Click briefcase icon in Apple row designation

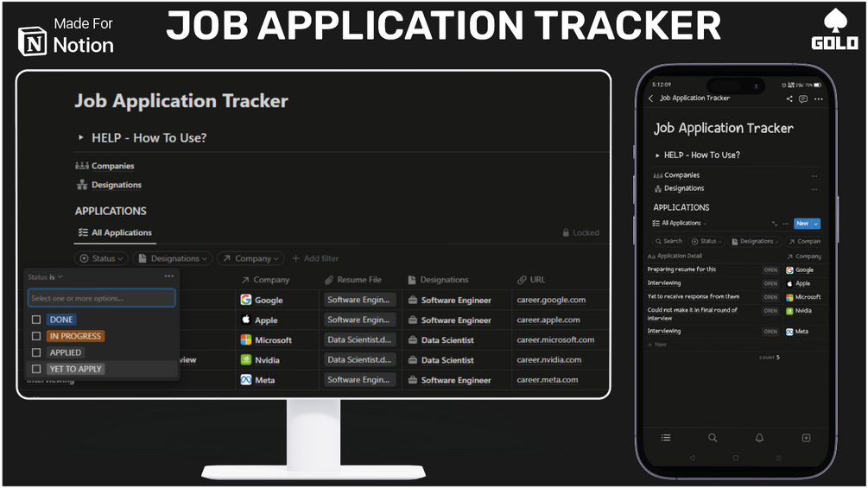(413, 320)
